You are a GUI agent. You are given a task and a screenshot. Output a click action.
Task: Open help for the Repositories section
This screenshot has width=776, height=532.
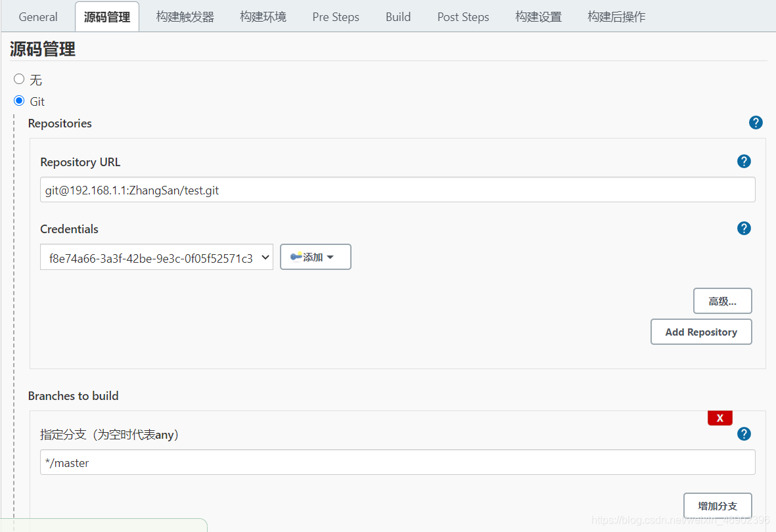[756, 123]
